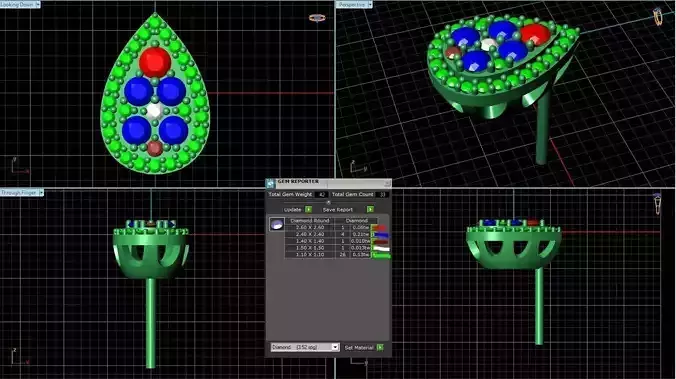Screen dimensions: 676x379
Task: Select the 1.40 X 1.40 gem row
Action: (328, 241)
